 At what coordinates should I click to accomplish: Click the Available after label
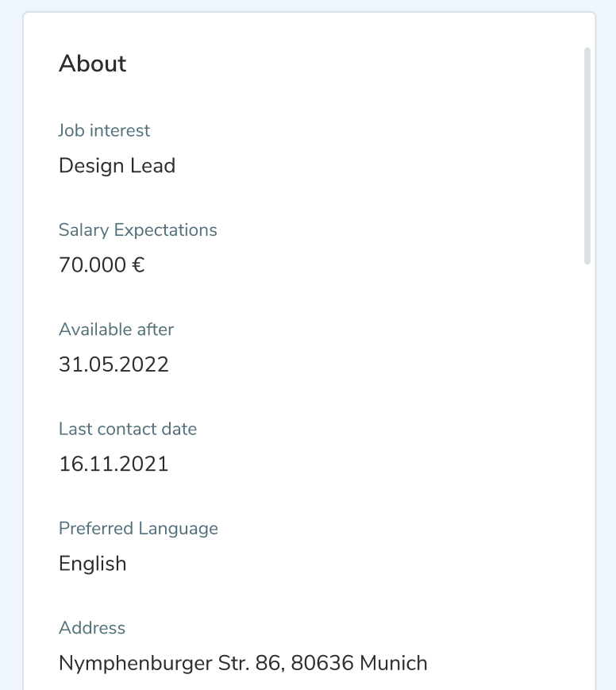(x=116, y=330)
